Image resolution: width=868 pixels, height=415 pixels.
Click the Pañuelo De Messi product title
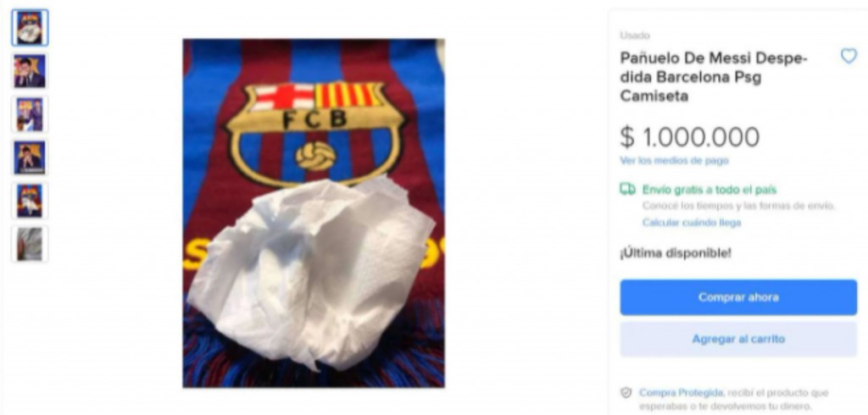(714, 77)
